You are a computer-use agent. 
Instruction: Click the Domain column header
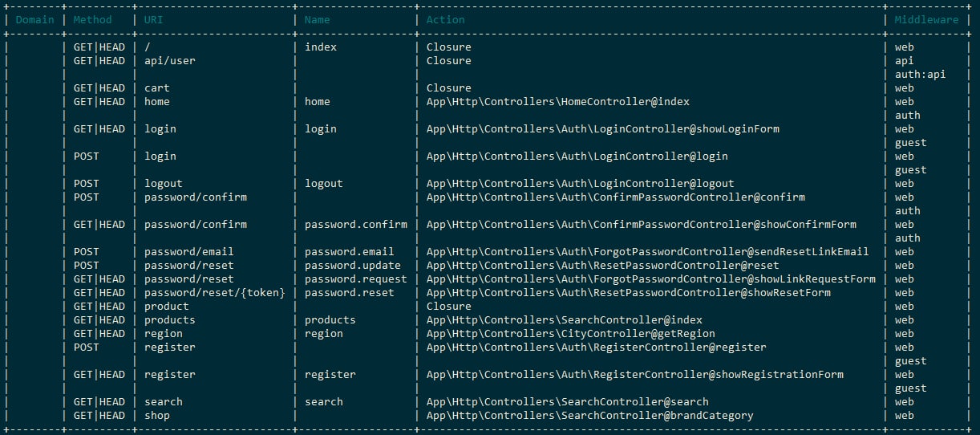35,19
